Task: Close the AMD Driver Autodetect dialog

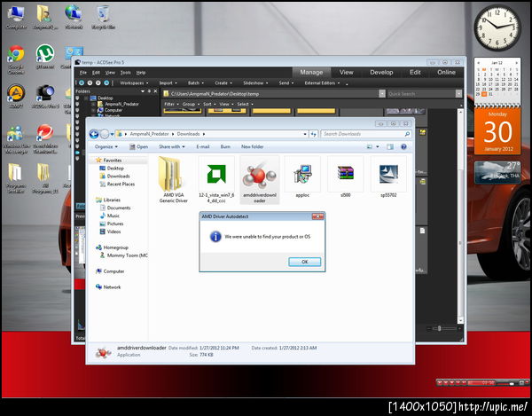Action: coord(317,216)
